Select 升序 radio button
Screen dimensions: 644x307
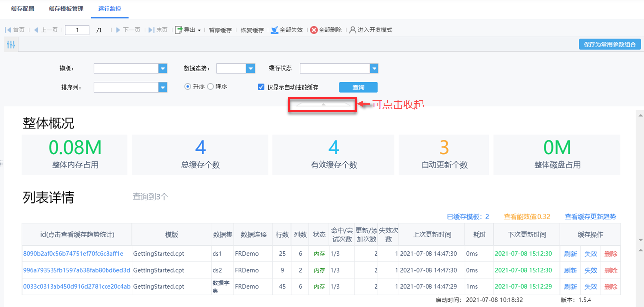pos(188,87)
